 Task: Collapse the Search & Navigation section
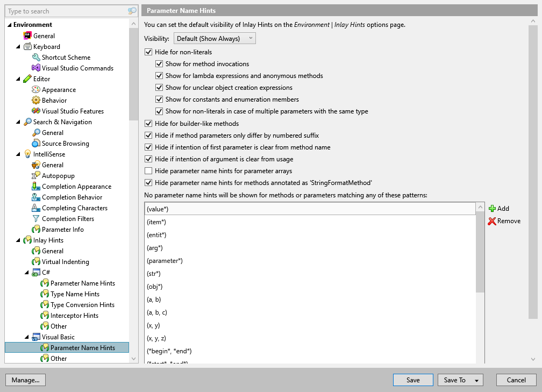coord(18,122)
